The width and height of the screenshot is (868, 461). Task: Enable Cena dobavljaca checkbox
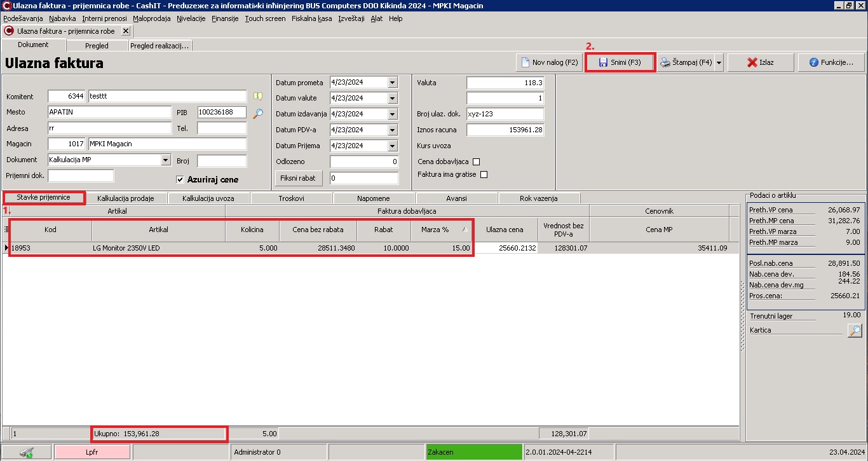point(476,162)
